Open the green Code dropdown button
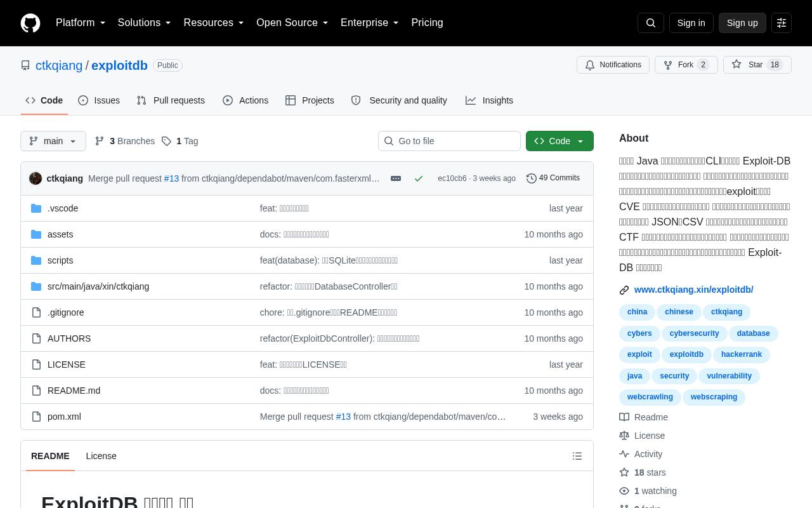This screenshot has width=812, height=508. click(x=560, y=141)
